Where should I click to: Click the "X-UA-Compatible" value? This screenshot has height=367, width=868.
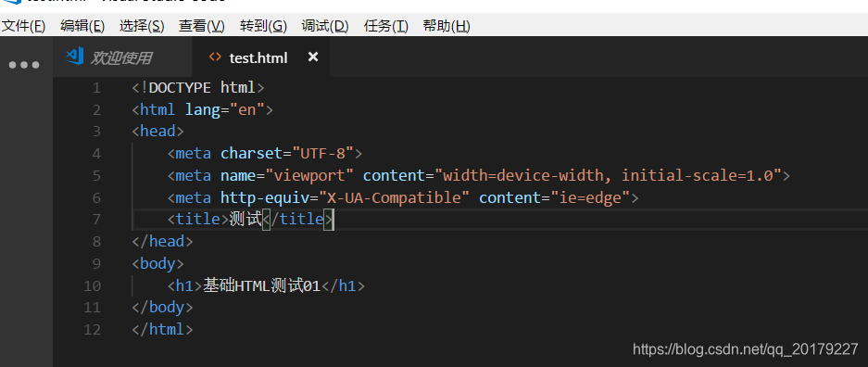pyautogui.click(x=395, y=197)
